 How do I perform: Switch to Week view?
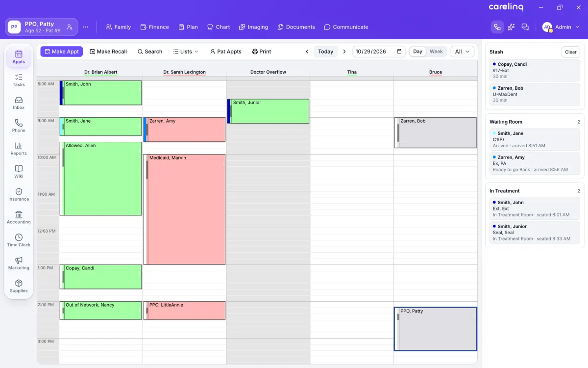[x=436, y=52]
